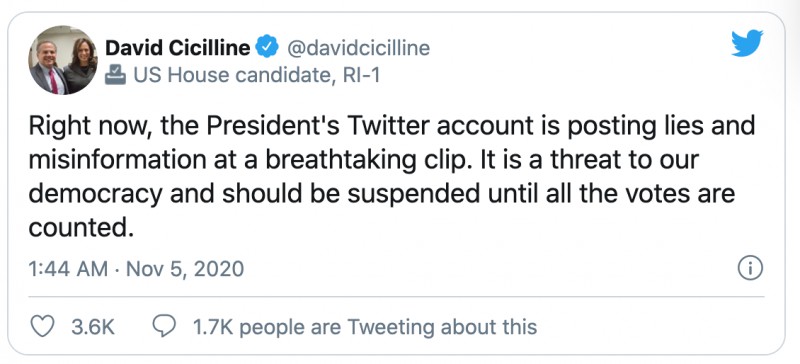This screenshot has width=800, height=364.
Task: Open the tweet info circle icon
Action: click(x=751, y=268)
